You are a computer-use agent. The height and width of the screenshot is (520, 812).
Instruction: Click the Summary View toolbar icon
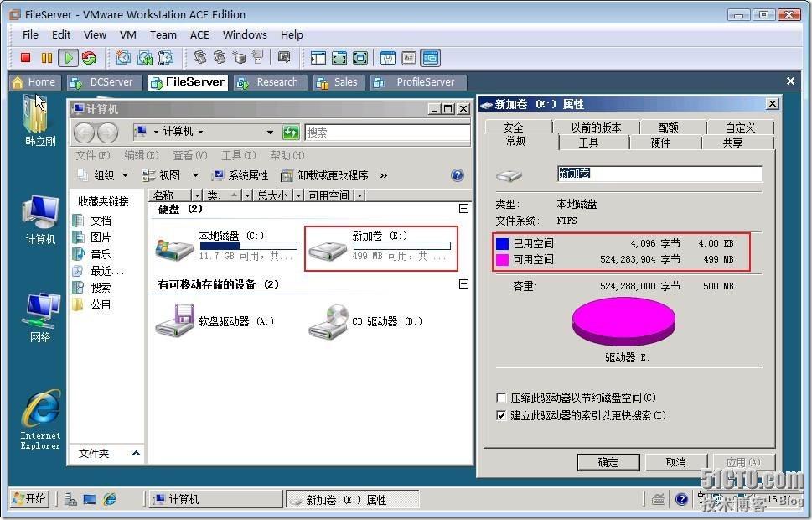click(x=388, y=58)
